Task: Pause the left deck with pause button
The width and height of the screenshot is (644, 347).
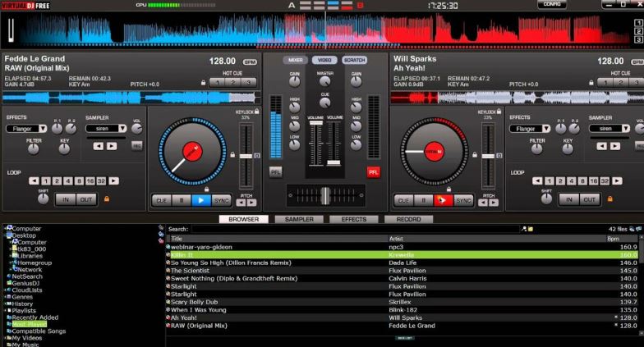Action: [181, 200]
